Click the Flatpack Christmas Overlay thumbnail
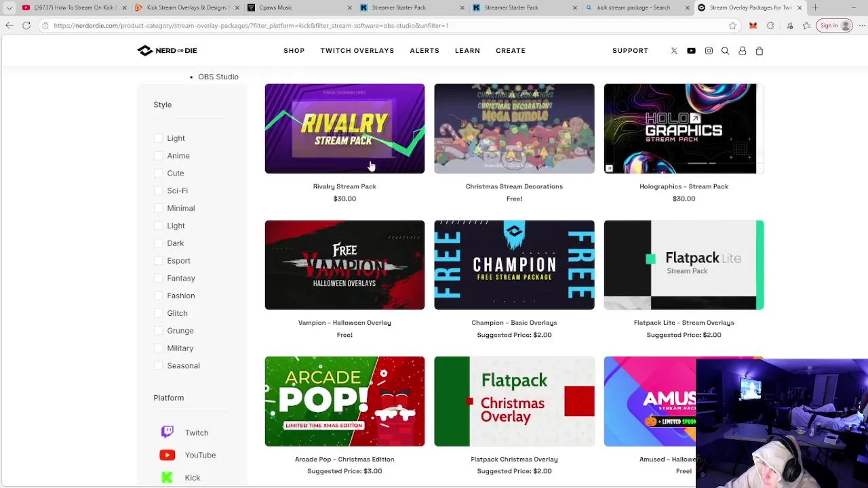868x488 pixels. [x=514, y=401]
